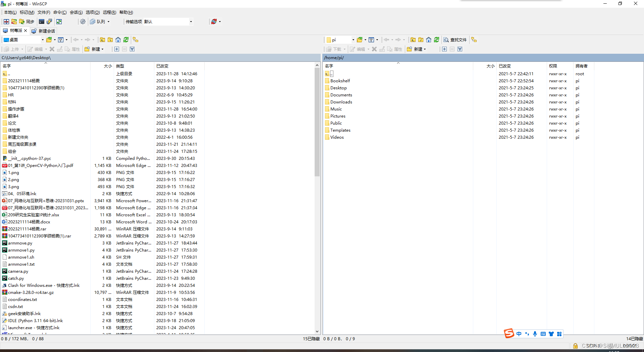Click the lock icon in status bar
This screenshot has width=644, height=352.
tap(575, 346)
